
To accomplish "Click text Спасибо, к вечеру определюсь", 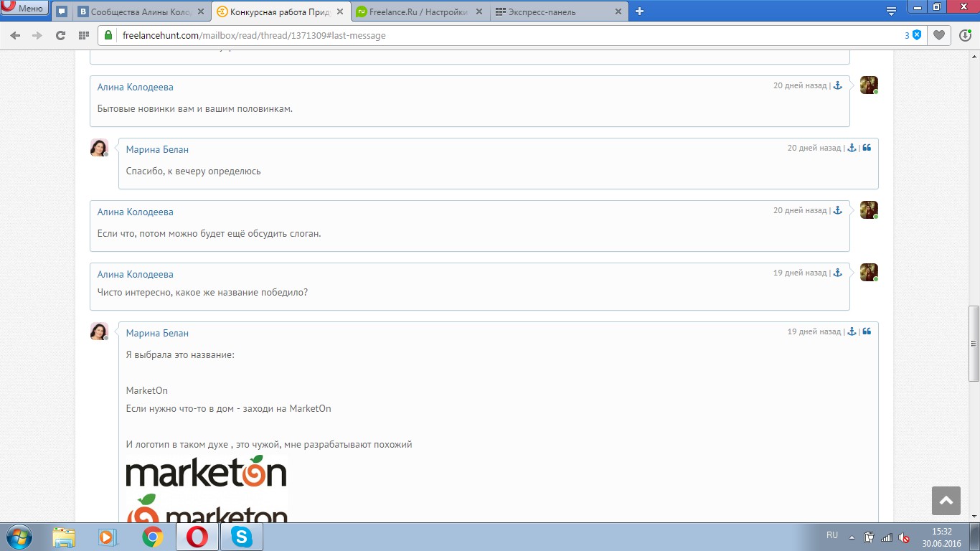I will 194,171.
